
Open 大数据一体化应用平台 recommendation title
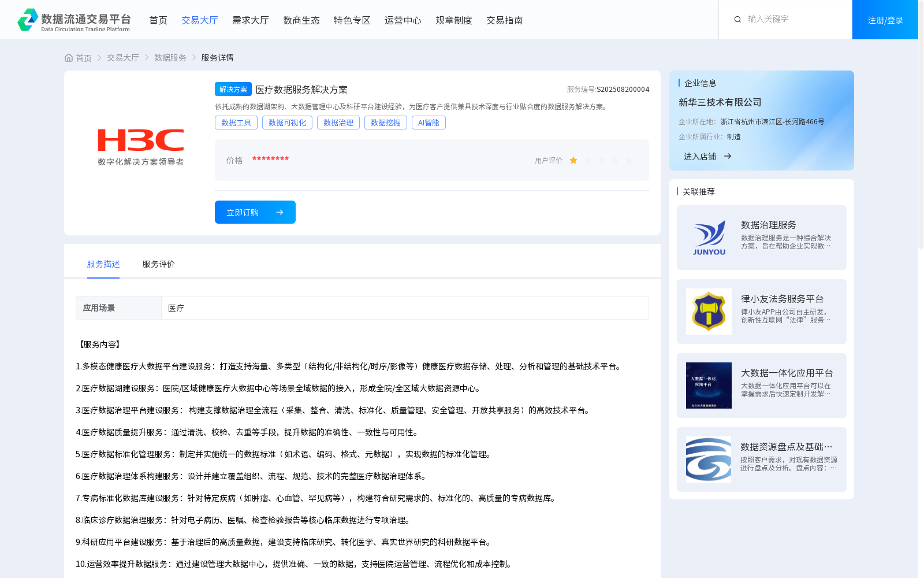point(787,373)
